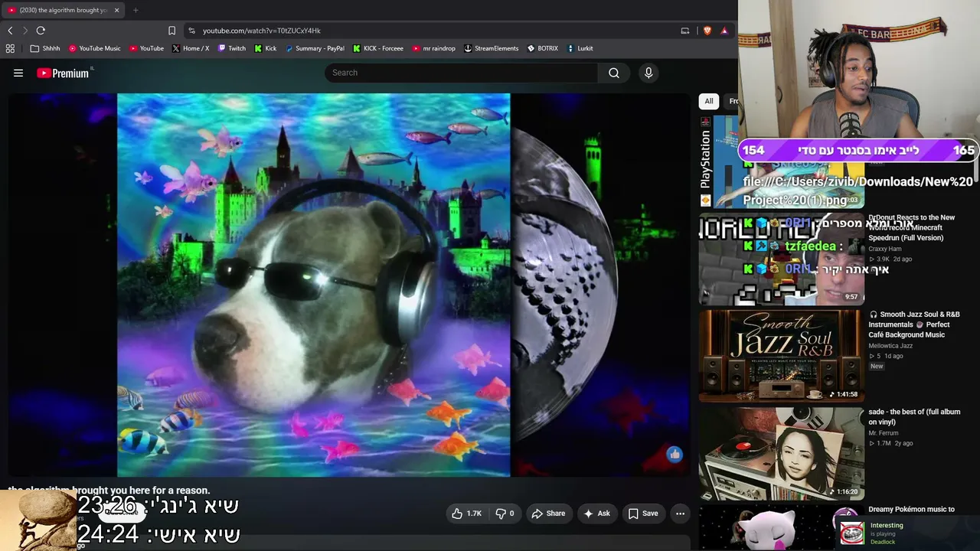Open the Shhhh bookmarks folder

click(45, 48)
